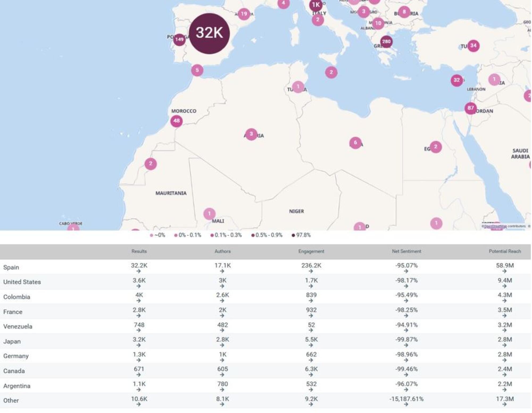Screen dimensions: 532x413
Task: Open the OpenStreetMap attribution link
Action: tap(495, 226)
